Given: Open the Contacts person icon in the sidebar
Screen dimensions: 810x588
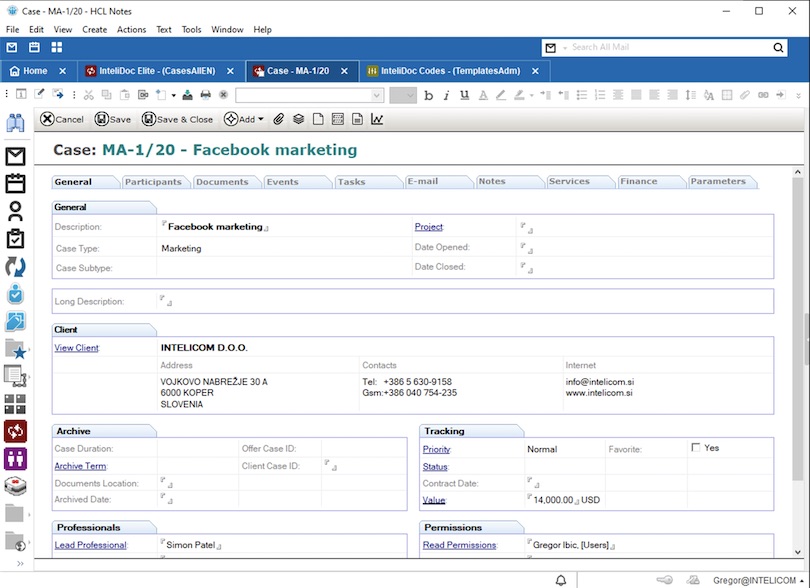Looking at the screenshot, I should [15, 211].
